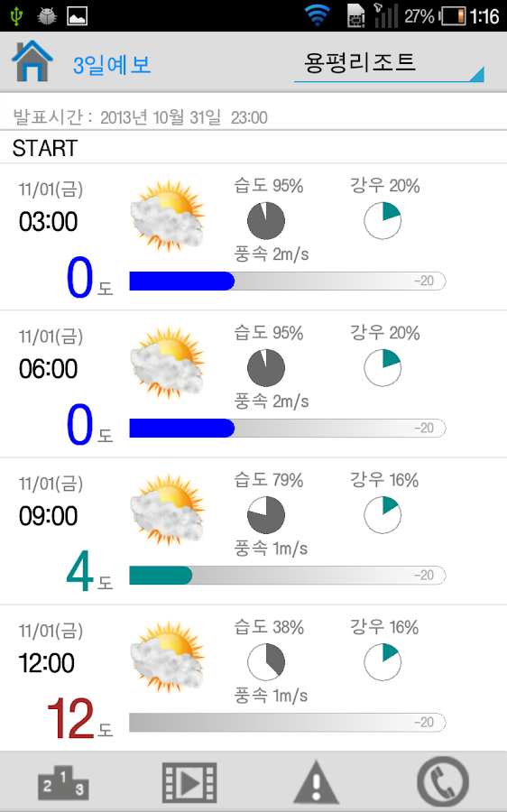Click the 4도 temperature bar at 09:00

coord(288,575)
